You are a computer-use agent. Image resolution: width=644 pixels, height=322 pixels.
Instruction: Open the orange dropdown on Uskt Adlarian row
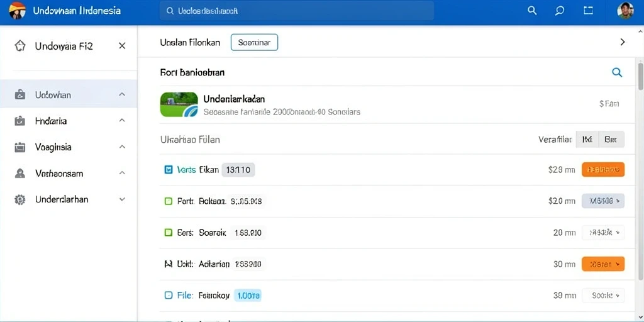(x=603, y=264)
